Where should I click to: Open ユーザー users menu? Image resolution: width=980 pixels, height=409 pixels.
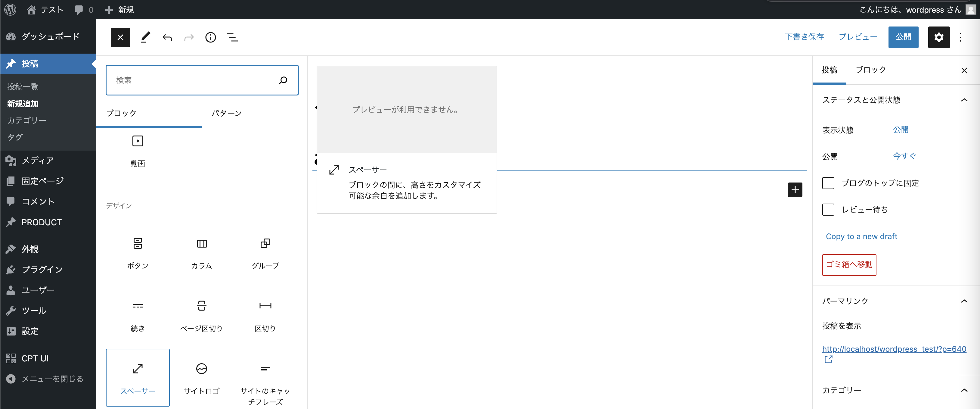click(48, 290)
